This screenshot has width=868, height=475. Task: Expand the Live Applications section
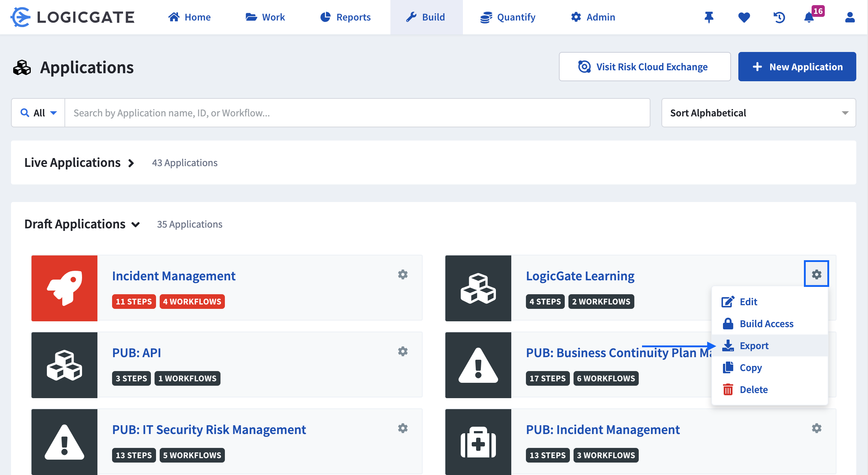tap(79, 162)
